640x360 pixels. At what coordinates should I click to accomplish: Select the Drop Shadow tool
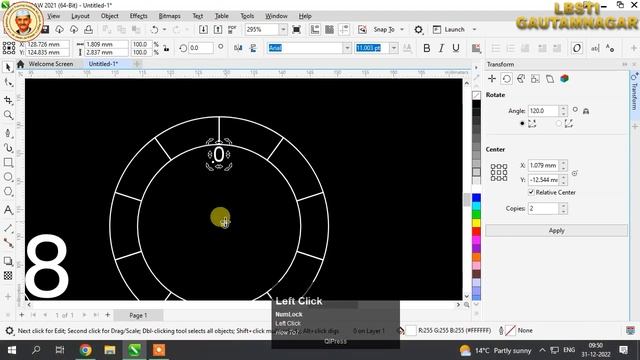[8, 261]
